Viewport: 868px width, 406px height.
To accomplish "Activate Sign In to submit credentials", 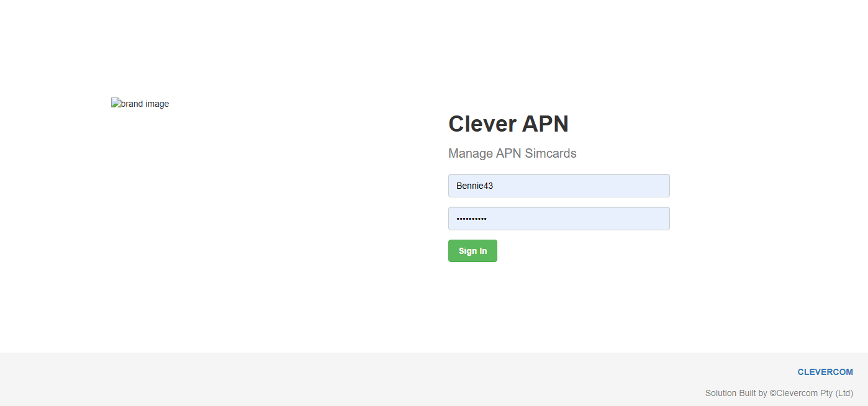I will click(472, 250).
